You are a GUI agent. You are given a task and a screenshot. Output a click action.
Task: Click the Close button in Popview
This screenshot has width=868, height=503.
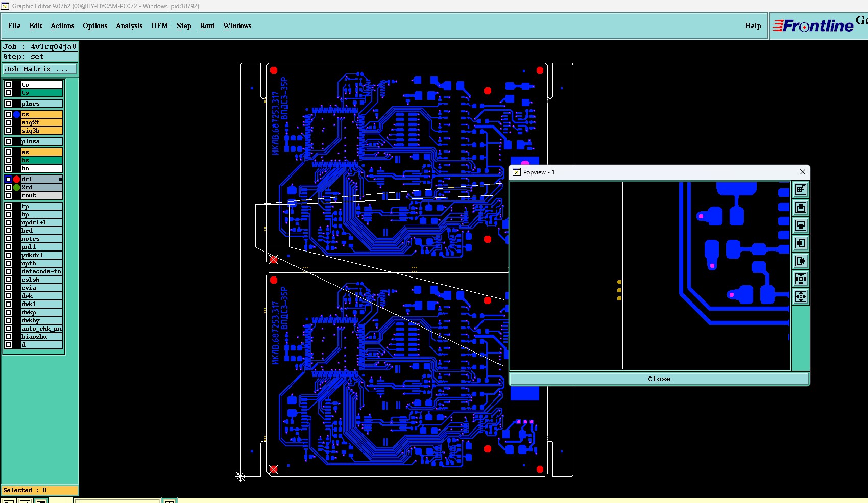click(x=659, y=379)
